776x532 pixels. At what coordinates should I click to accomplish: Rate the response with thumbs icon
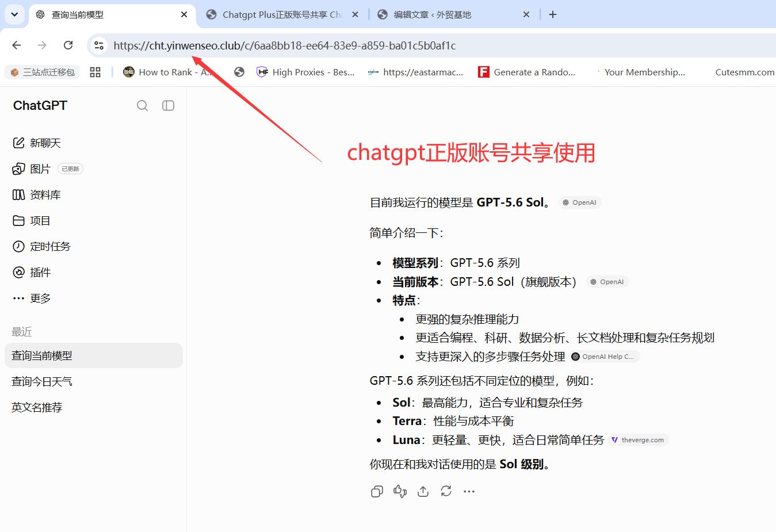(400, 491)
